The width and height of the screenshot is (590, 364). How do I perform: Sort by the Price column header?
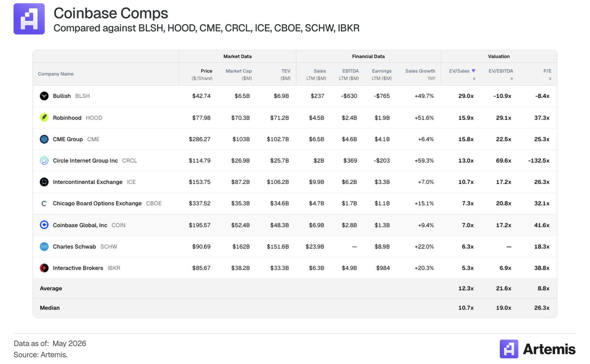point(202,74)
